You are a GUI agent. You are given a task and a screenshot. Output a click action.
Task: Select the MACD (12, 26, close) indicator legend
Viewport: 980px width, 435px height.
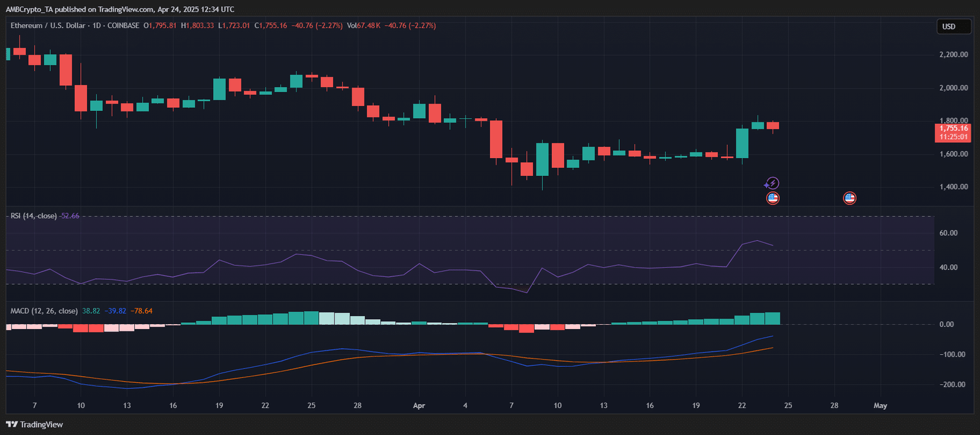44,311
